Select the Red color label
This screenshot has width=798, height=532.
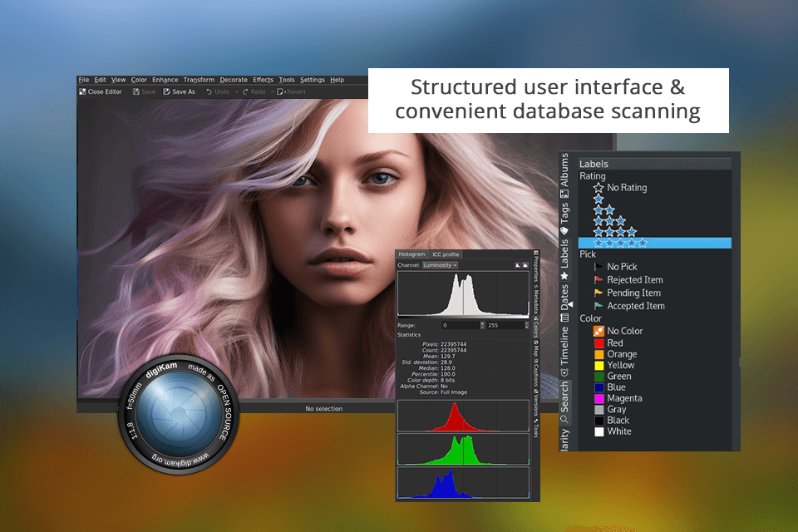[608, 343]
